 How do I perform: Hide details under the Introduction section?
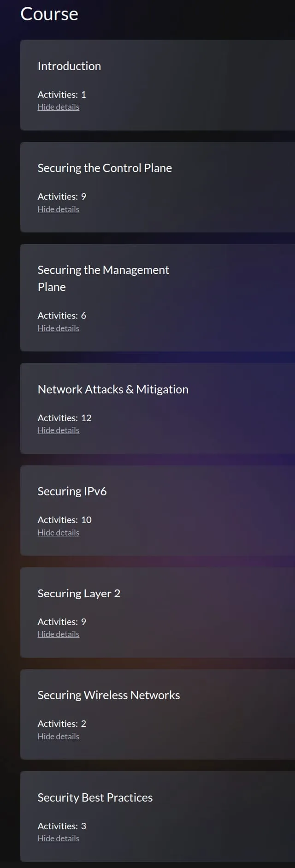[x=59, y=107]
